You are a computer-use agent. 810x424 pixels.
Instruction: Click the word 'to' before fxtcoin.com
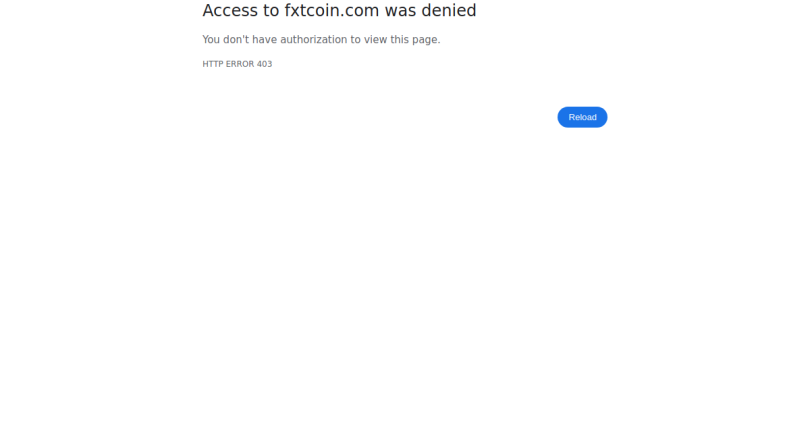(x=271, y=10)
